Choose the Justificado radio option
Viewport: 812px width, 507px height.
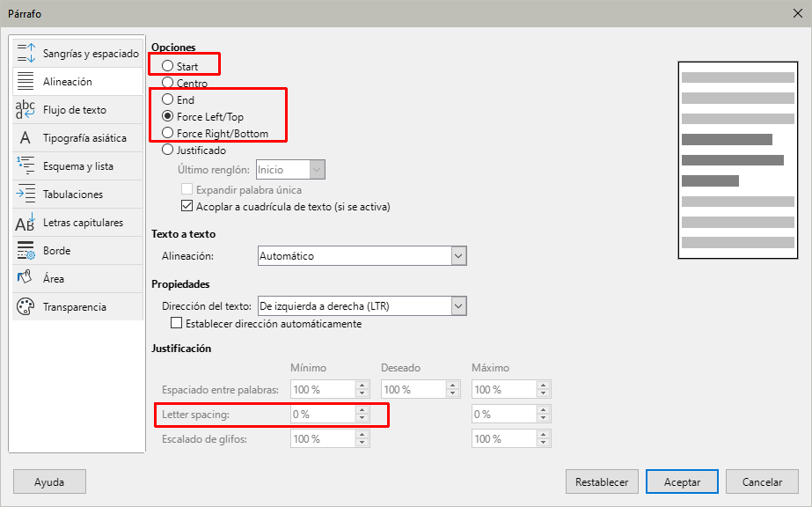(x=168, y=151)
